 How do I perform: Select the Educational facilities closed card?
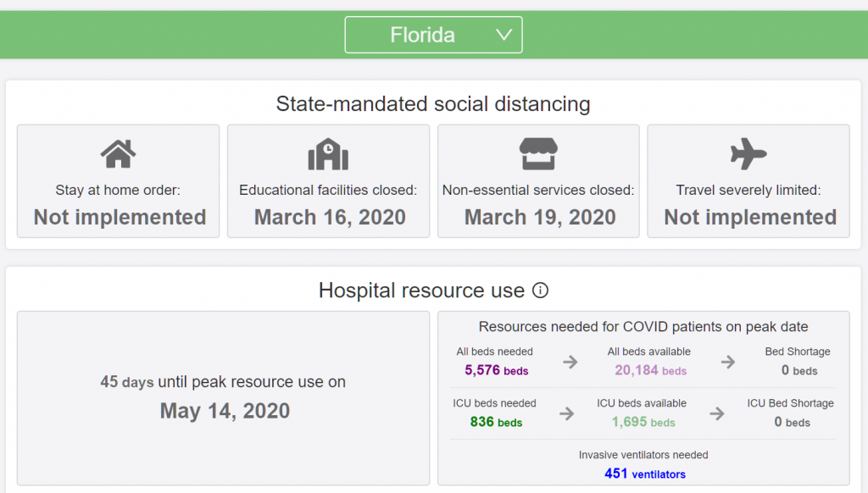click(327, 180)
